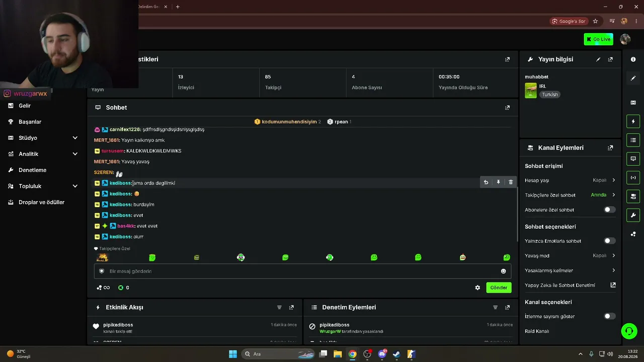Viewport: 644px width, 362px height.
Task: Open Yavaş mod setting options
Action: (x=570, y=255)
